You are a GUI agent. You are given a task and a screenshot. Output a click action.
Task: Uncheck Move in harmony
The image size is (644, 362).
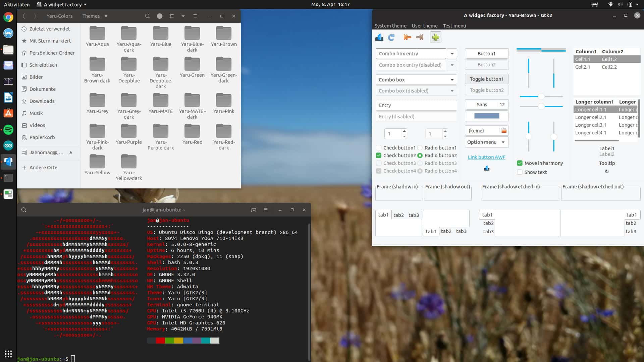tap(520, 163)
